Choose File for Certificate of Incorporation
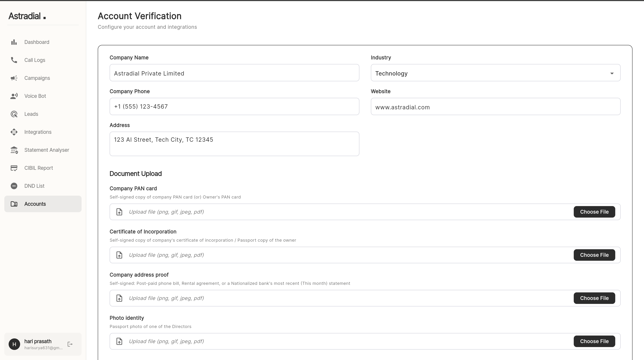This screenshot has width=644, height=360. pyautogui.click(x=594, y=255)
